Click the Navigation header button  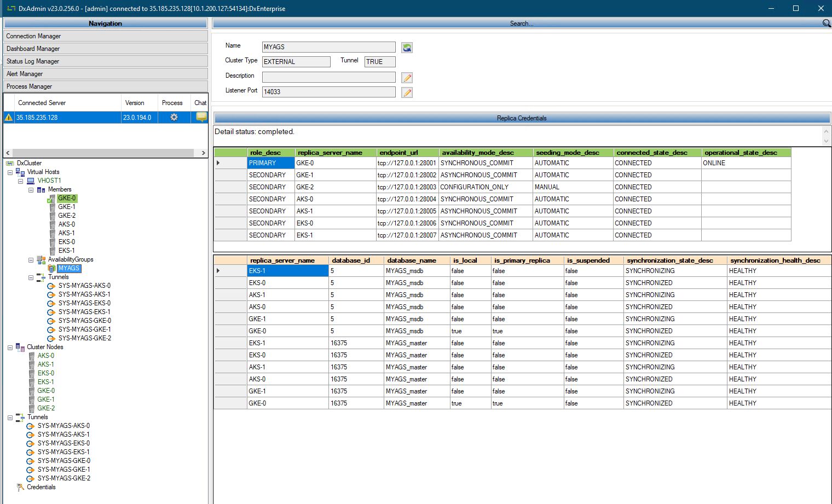click(106, 24)
